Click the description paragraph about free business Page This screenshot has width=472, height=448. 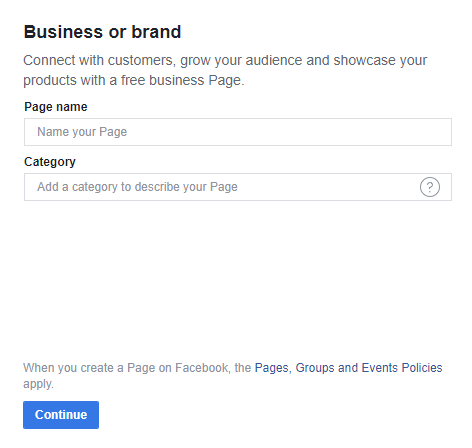[225, 70]
